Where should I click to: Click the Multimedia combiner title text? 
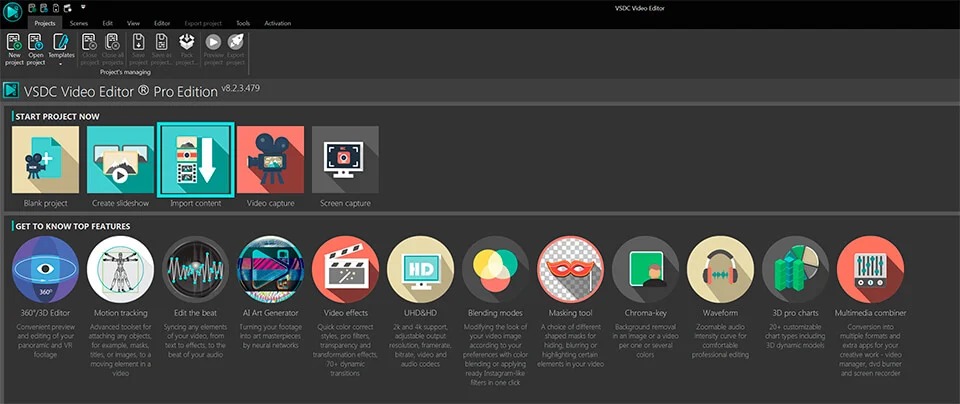870,313
